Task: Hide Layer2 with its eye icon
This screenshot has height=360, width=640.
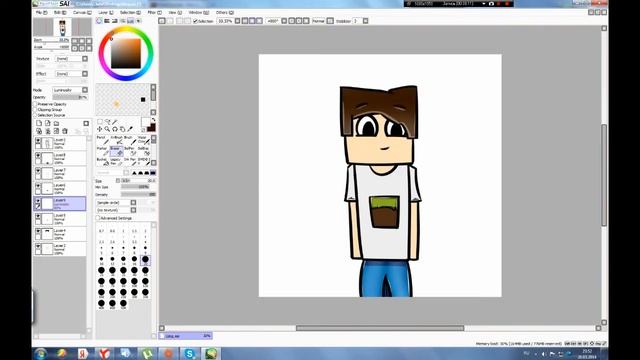Action: tap(38, 247)
